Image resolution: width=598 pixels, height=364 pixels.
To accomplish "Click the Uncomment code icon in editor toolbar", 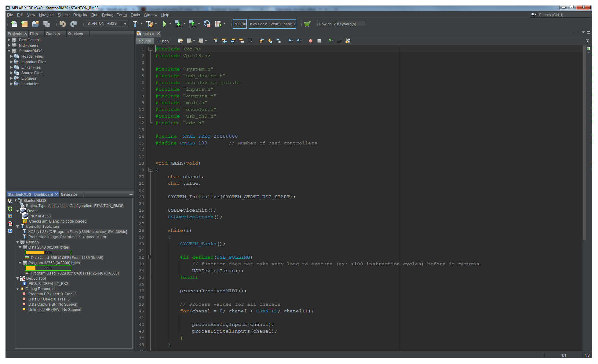I will click(339, 41).
